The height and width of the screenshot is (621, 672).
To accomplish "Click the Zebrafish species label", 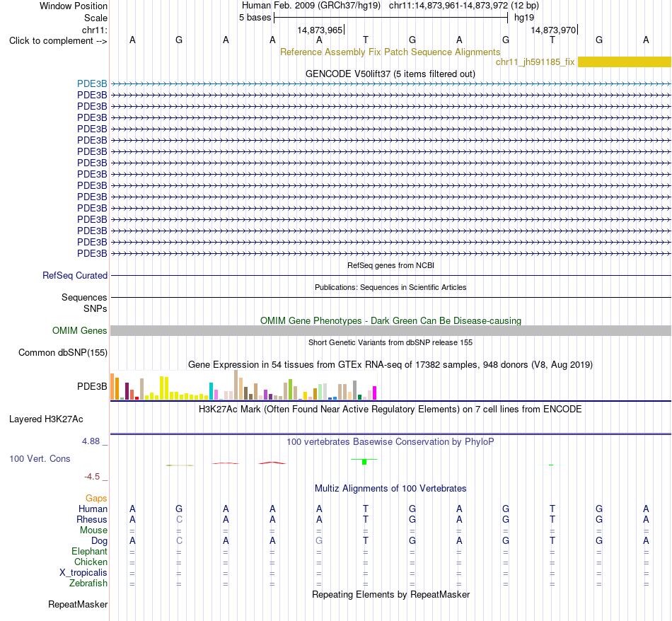I will (x=88, y=583).
